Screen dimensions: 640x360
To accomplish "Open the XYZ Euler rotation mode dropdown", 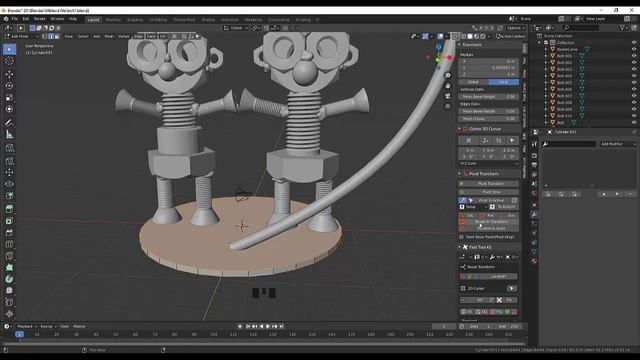I will click(x=489, y=163).
